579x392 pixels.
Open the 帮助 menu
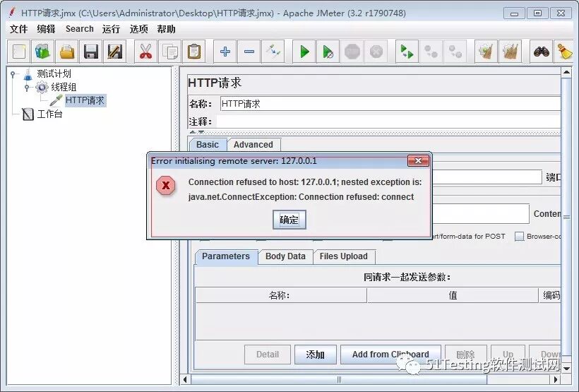[x=166, y=29]
